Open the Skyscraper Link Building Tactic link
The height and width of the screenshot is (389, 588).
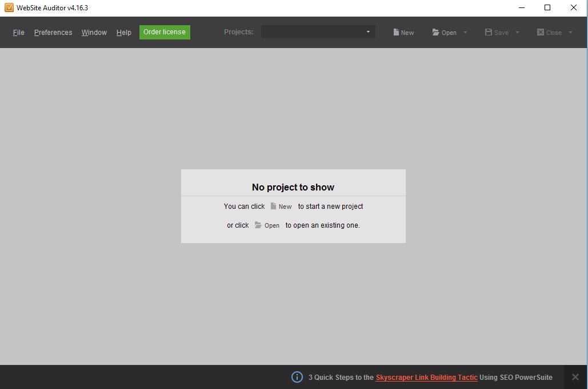point(426,378)
